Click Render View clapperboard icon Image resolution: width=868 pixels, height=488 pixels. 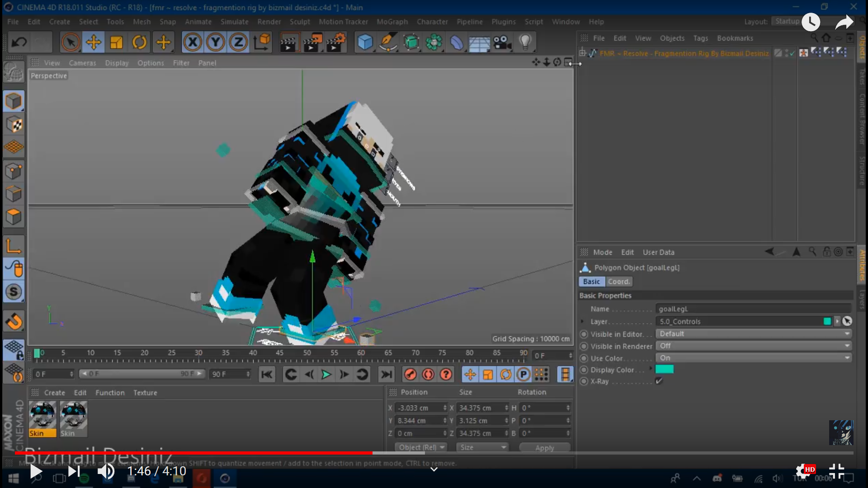click(289, 42)
